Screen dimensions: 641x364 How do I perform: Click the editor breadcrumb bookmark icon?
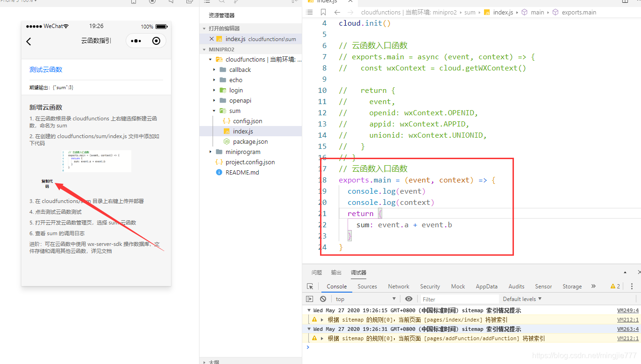[x=323, y=12]
